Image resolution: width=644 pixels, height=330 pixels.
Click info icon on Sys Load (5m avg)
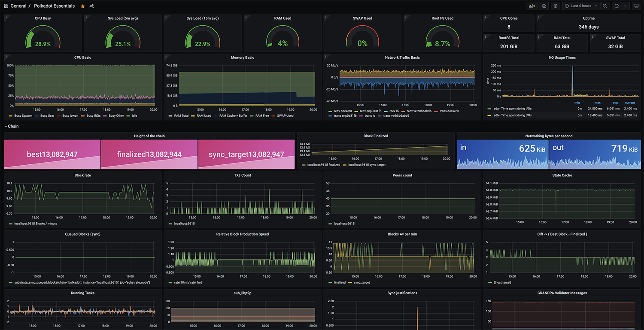pos(86,17)
